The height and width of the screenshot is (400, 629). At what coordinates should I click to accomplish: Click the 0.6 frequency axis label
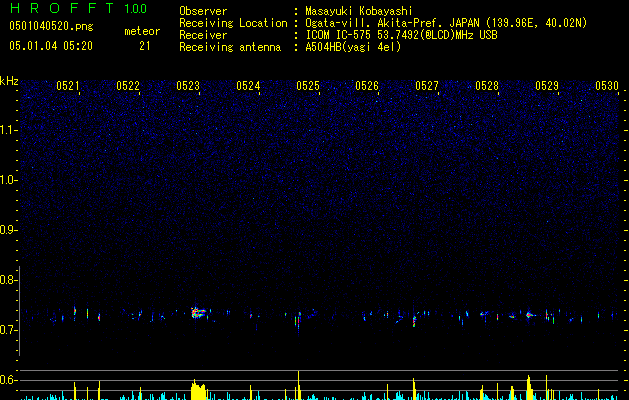8,380
